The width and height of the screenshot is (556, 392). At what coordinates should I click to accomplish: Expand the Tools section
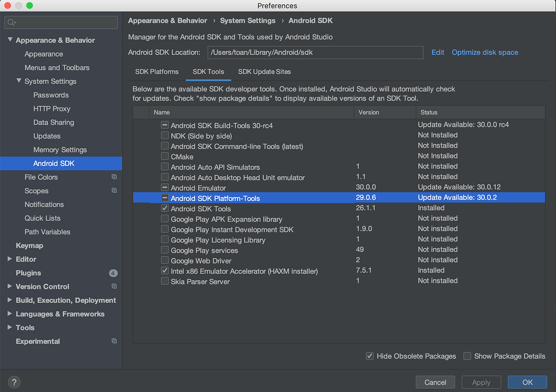point(10,327)
